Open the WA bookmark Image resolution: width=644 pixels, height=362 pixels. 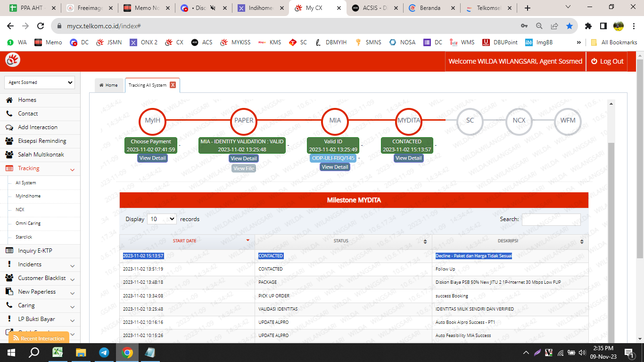[17, 42]
